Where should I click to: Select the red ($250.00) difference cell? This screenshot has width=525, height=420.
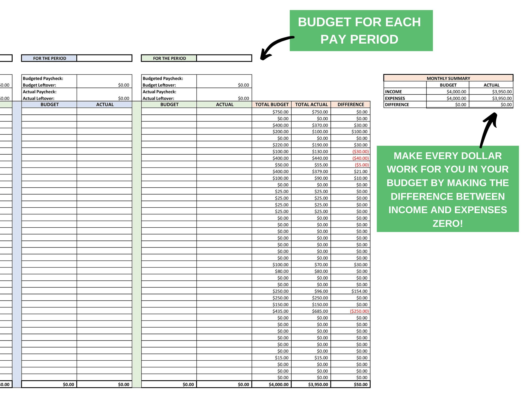(350, 311)
